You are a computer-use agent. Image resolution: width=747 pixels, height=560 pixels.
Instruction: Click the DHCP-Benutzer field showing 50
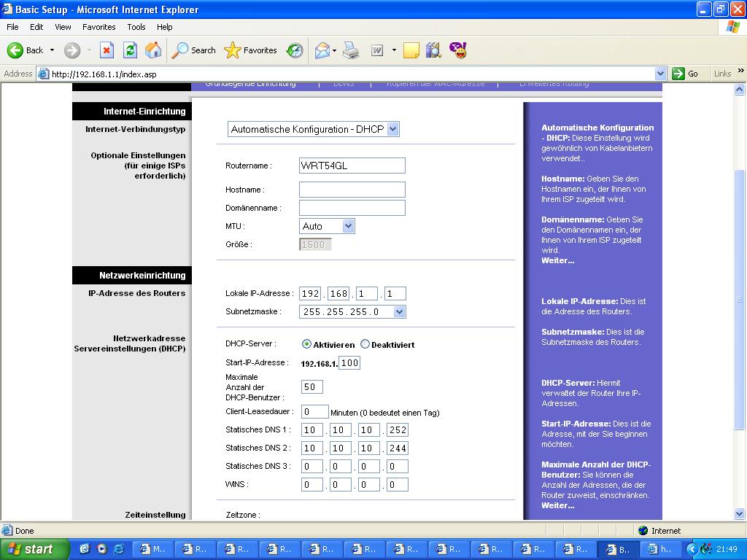(312, 386)
